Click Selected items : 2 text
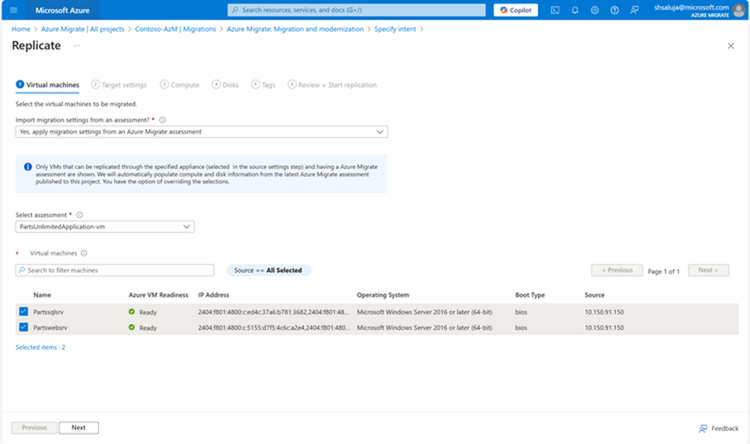Image resolution: width=750 pixels, height=444 pixels. click(x=40, y=347)
